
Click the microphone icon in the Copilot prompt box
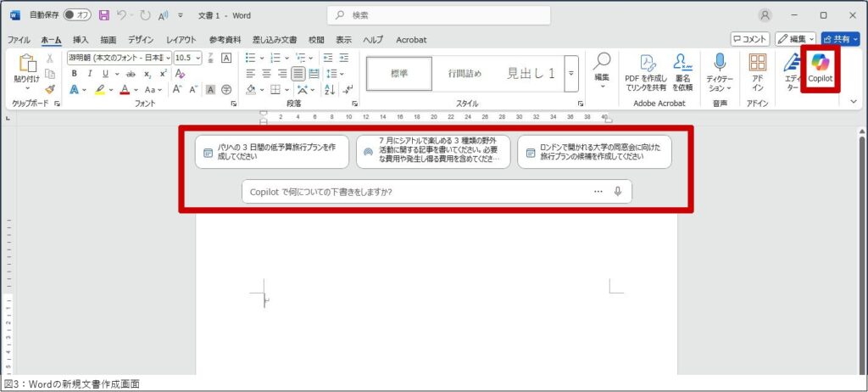pos(617,192)
